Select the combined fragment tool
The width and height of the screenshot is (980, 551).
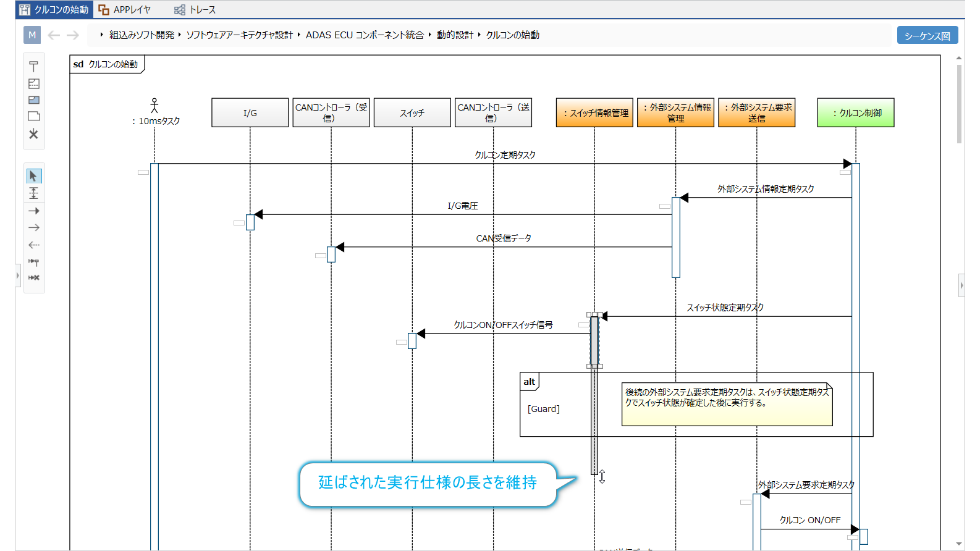coord(34,83)
